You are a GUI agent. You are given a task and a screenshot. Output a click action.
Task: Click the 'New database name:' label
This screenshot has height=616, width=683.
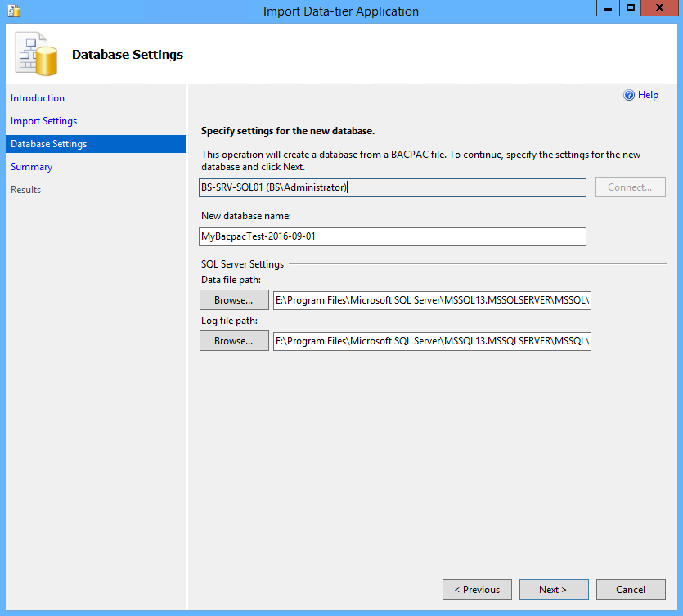246,216
